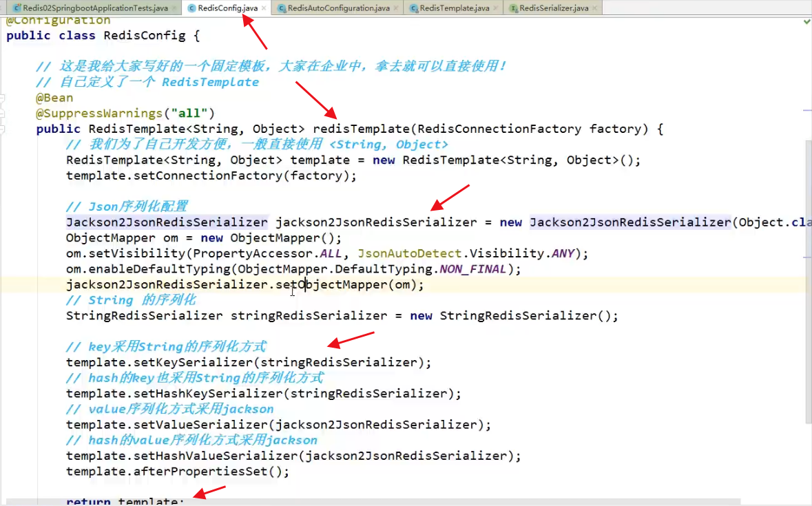This screenshot has width=812, height=506.
Task: Click the template variable in its declaration line
Action: click(320, 160)
